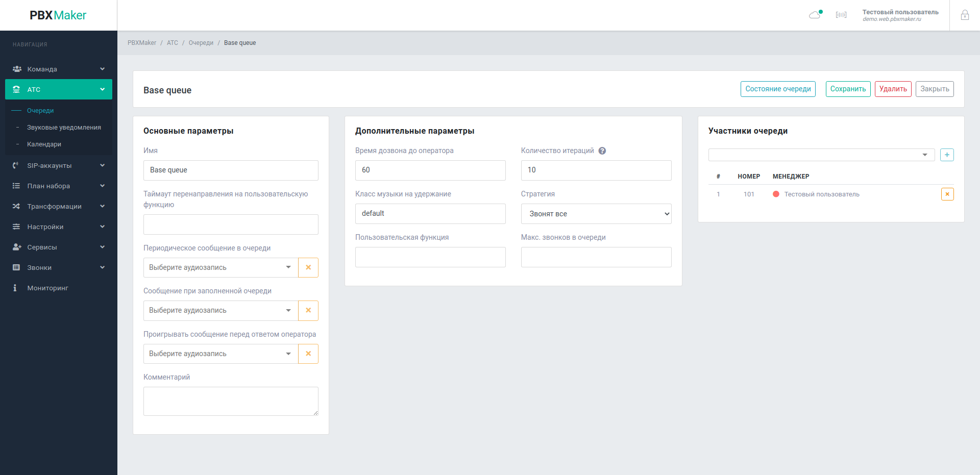Focus the Комментарий text area
Screen dimensions: 980x475
[x=231, y=401]
